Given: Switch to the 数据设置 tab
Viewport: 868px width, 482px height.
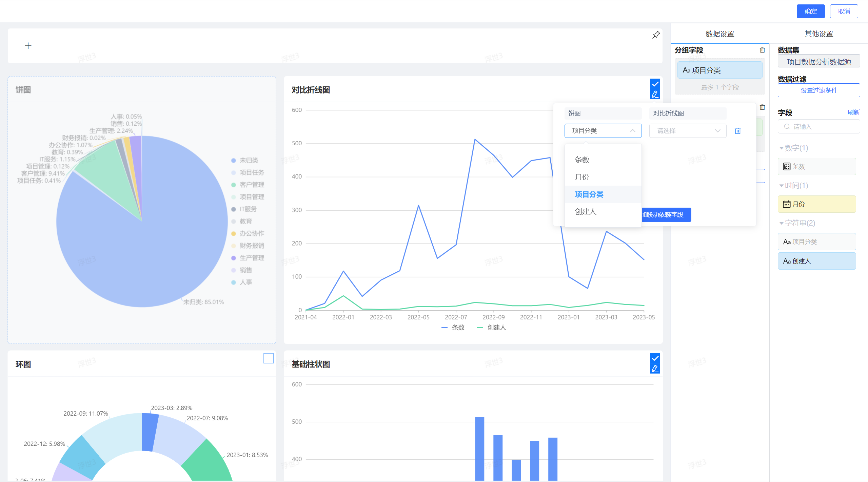Looking at the screenshot, I should pyautogui.click(x=720, y=34).
